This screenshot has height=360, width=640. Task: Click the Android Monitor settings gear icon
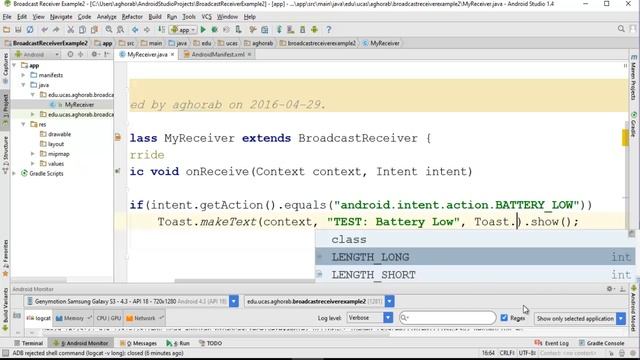coord(610,289)
